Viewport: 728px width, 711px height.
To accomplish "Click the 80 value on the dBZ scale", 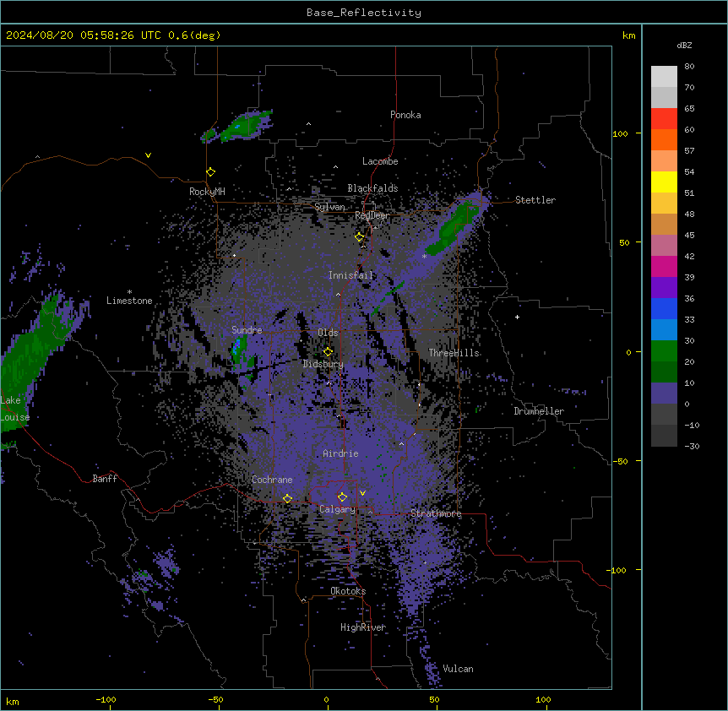I will (x=689, y=67).
